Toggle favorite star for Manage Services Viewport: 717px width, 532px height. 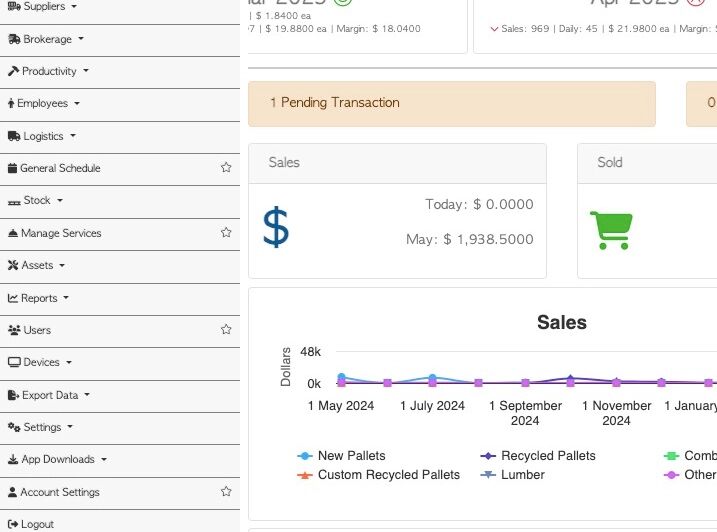[x=226, y=233]
